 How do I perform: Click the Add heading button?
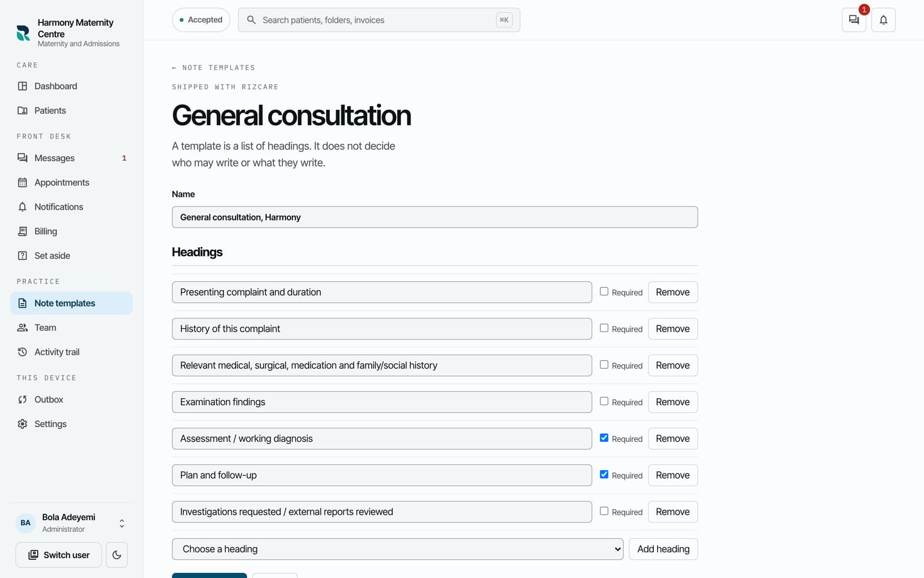[663, 549]
